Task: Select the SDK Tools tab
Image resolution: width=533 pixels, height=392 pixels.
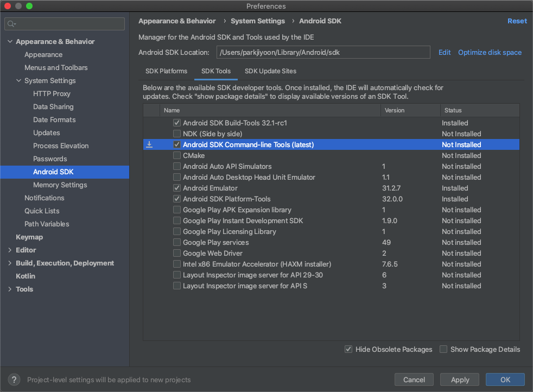Action: 216,71
